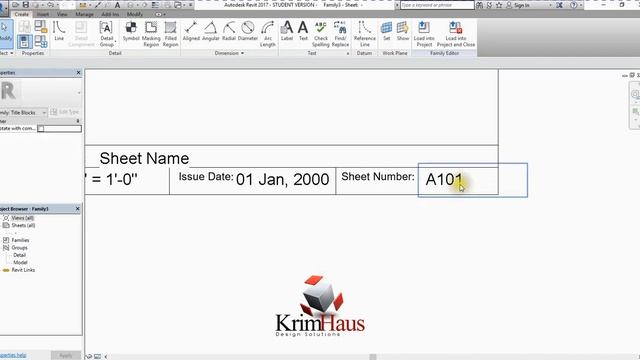The image size is (640, 360).
Task: Select the A101 sheet number label
Action: 444,180
